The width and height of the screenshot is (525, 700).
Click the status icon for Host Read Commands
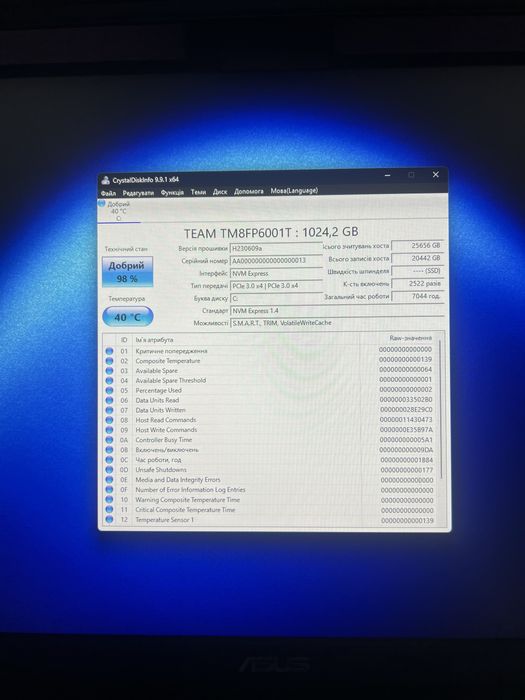[x=109, y=420]
